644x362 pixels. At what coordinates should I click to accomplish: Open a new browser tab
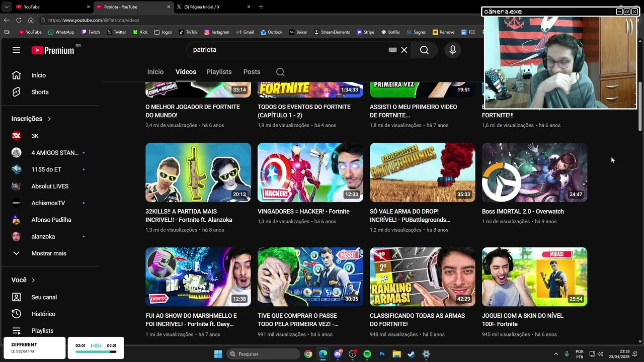(x=261, y=7)
